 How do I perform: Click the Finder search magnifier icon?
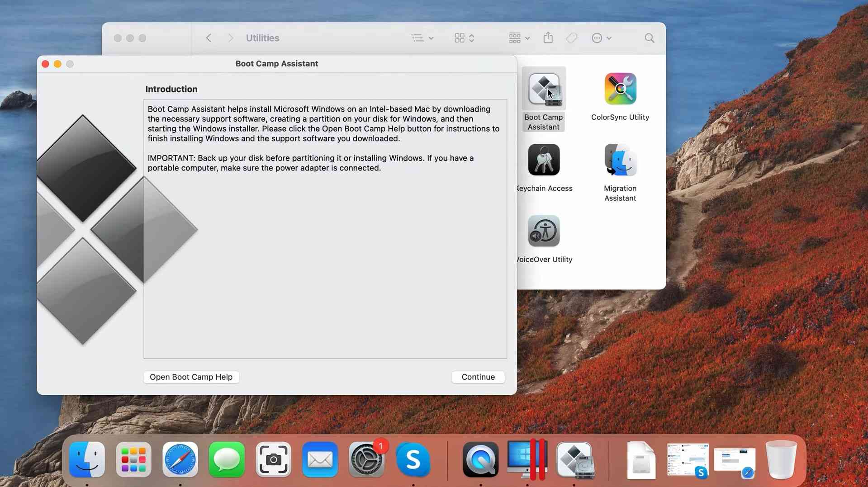click(649, 38)
